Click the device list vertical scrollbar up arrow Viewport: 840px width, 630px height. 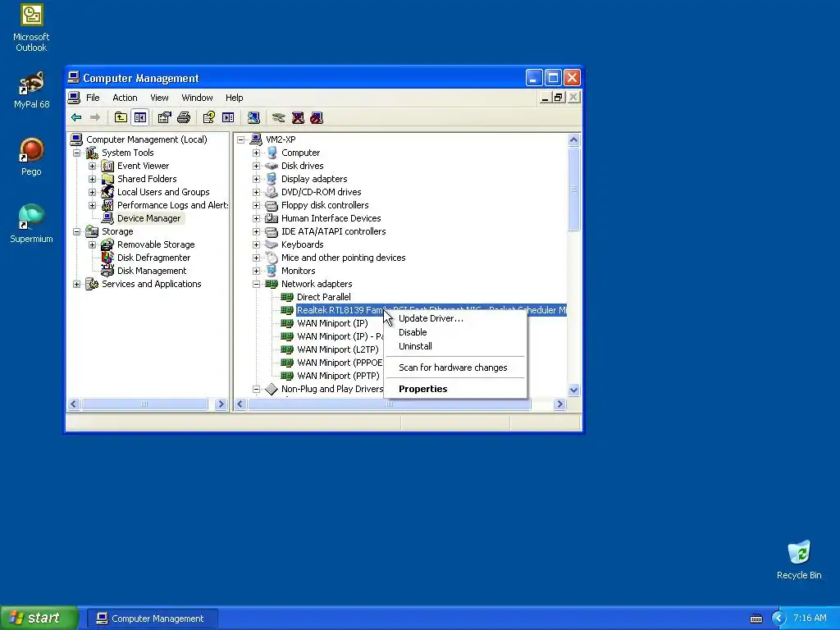tap(573, 139)
